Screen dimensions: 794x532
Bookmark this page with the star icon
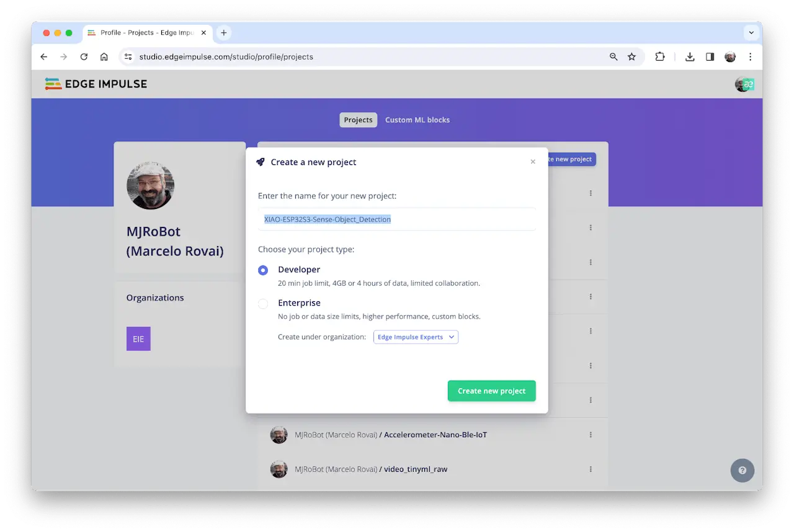(x=631, y=56)
